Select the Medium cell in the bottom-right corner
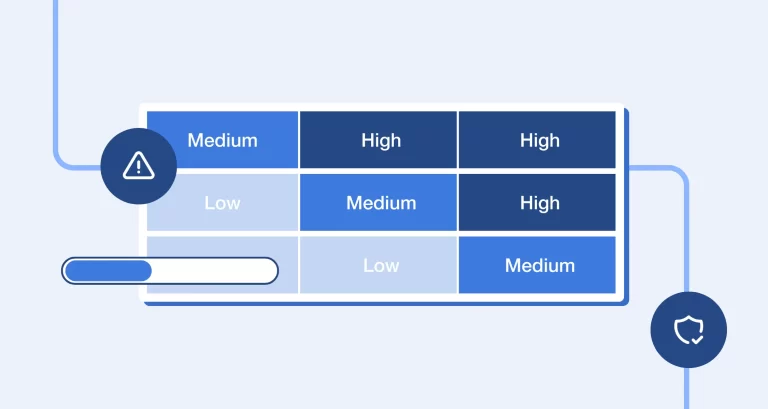 [538, 265]
